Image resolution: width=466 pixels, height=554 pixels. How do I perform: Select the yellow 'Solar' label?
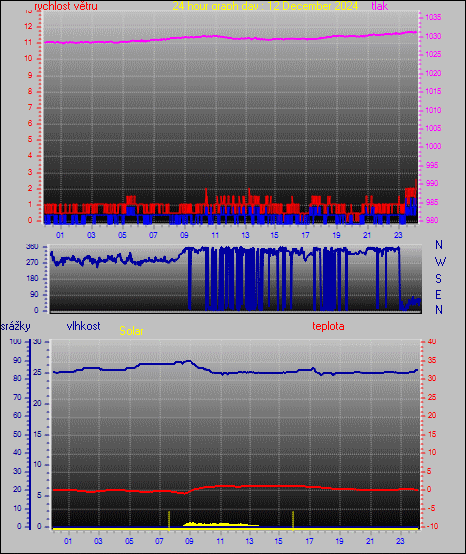[x=131, y=331]
